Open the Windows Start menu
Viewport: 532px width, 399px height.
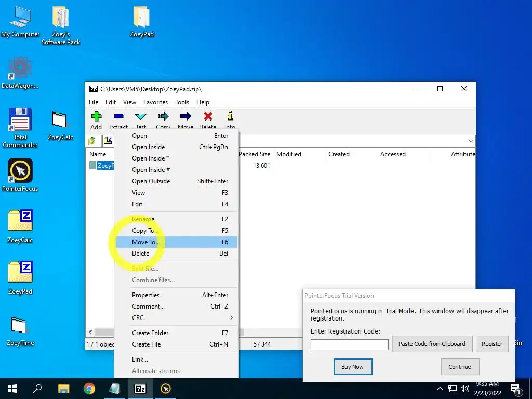coord(12,389)
